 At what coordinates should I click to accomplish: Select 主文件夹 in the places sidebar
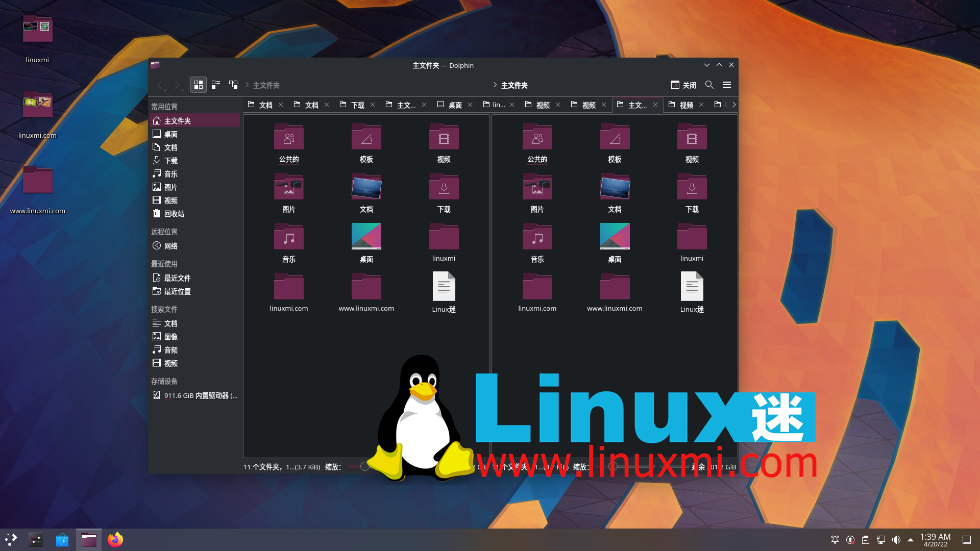[195, 120]
